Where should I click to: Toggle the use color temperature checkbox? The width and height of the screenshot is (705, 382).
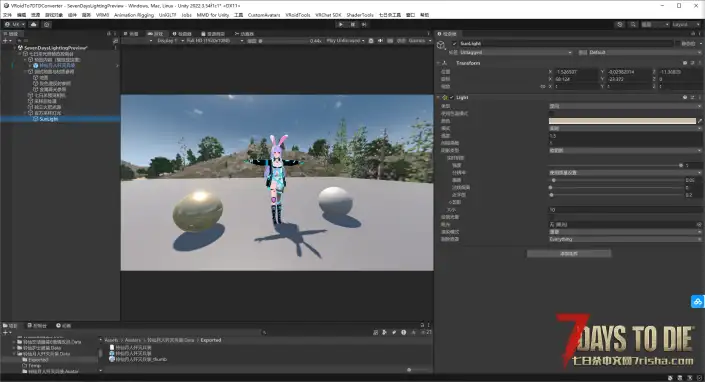pos(551,114)
